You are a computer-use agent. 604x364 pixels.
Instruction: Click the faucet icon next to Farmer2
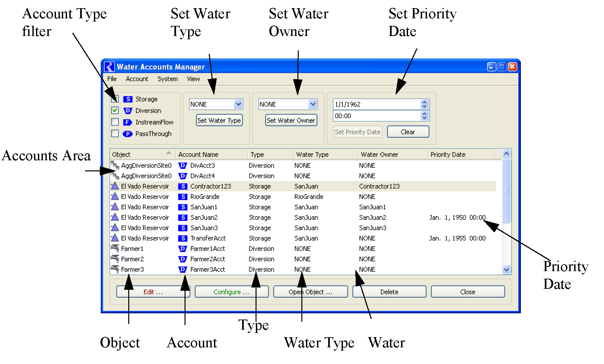pyautogui.click(x=115, y=259)
